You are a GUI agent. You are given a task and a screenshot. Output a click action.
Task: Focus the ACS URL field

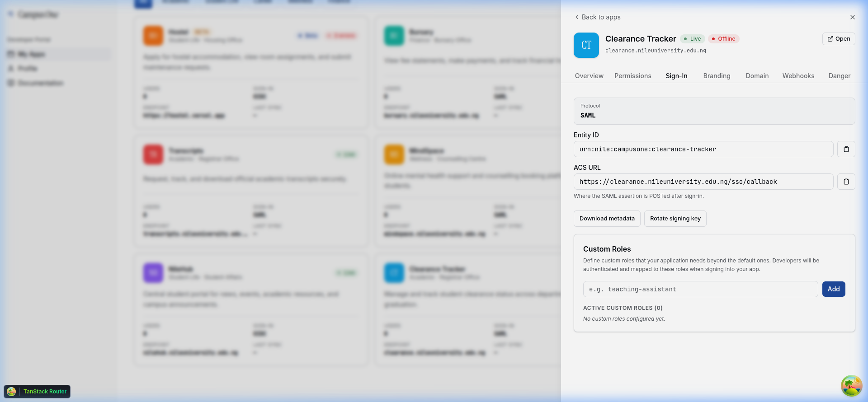[x=703, y=182]
